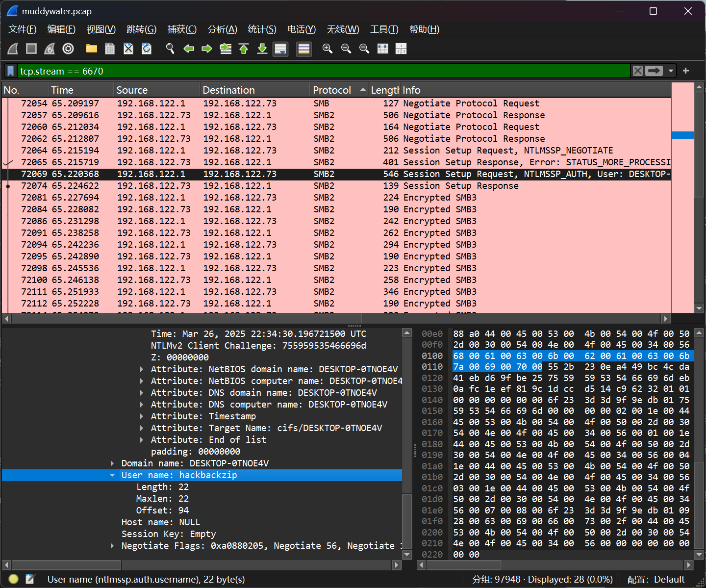Viewport: 706px width, 588px height.
Task: Jump to the last packet
Action: [262, 49]
